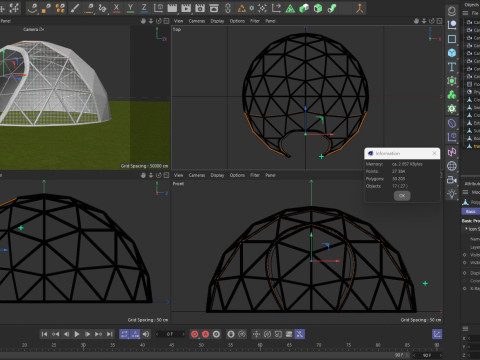Toggle position keyframing cross-arrows icon
480x360 pixels.
coord(256,334)
